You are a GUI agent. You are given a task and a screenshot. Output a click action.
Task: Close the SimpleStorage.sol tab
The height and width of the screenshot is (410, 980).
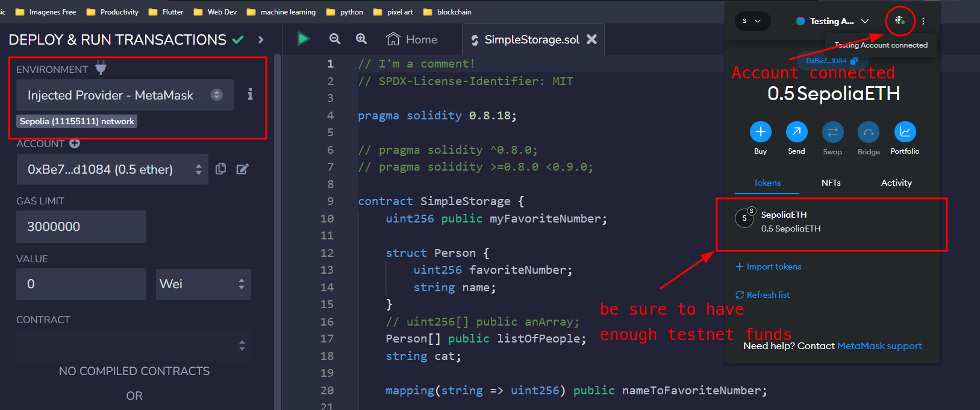click(x=592, y=39)
